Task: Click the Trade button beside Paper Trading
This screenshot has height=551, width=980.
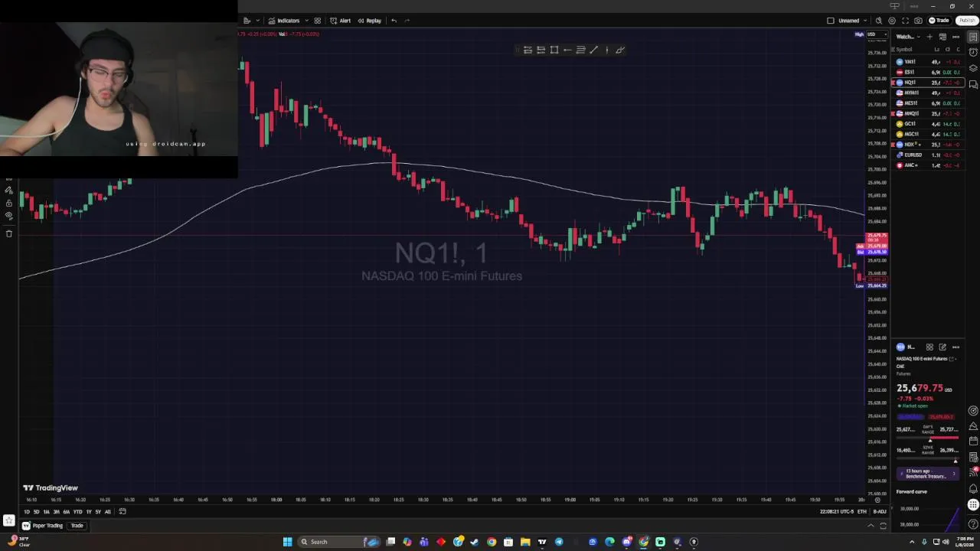Action: (77, 526)
